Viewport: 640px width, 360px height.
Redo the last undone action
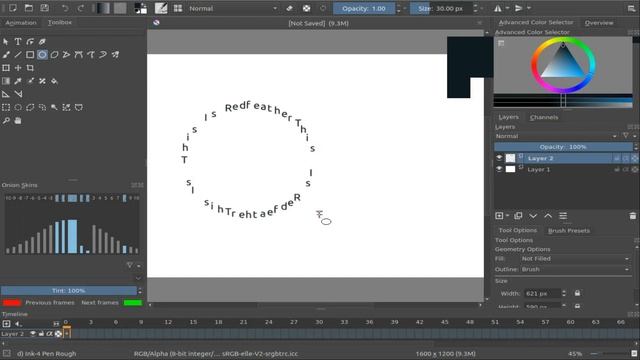point(80,8)
